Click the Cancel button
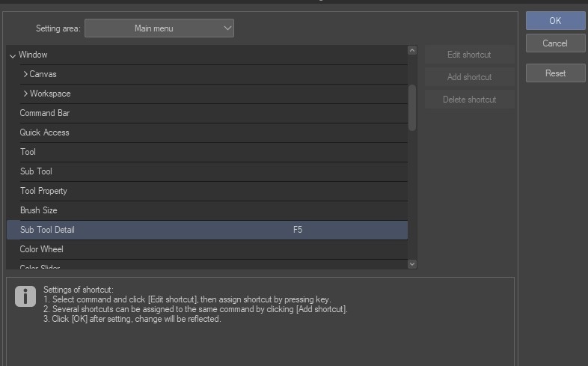 (555, 43)
